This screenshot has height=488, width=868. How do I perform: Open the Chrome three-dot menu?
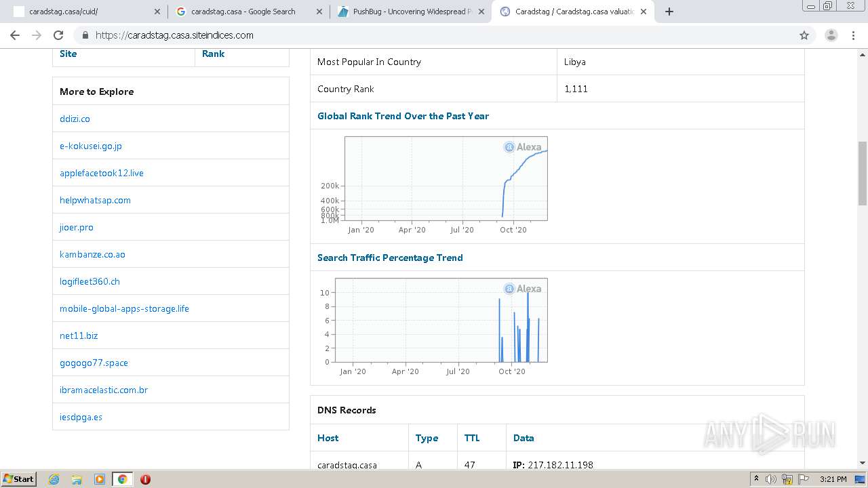coord(854,35)
